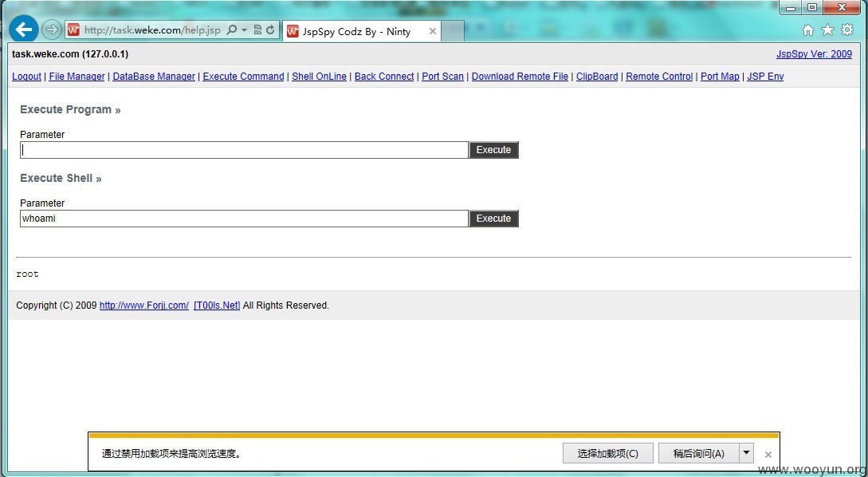Open the [T00ls.Net] link
The width and height of the screenshot is (868, 477).
(217, 306)
